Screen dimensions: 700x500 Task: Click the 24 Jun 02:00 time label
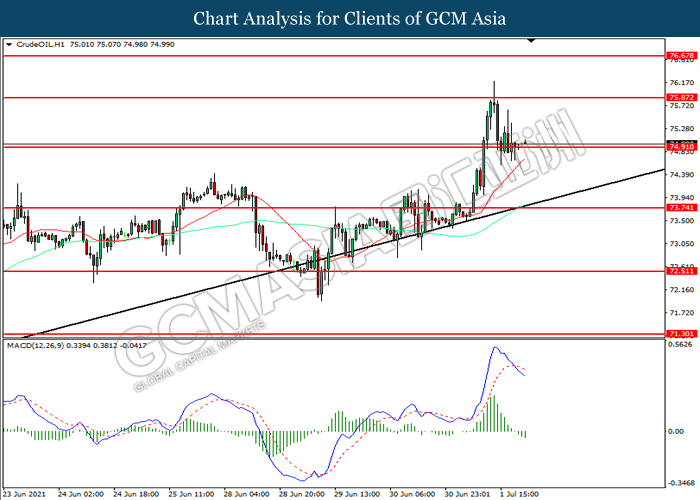[81, 494]
